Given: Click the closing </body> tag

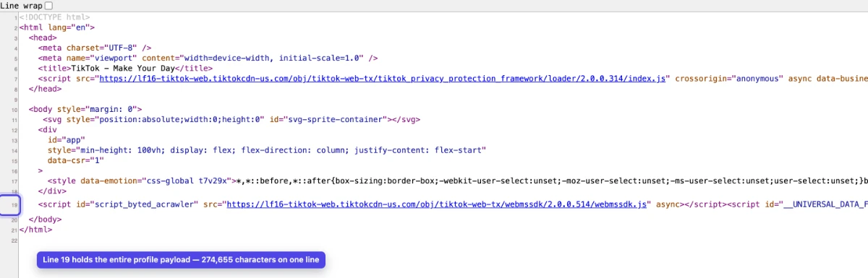Looking at the screenshot, I should click(x=46, y=220).
